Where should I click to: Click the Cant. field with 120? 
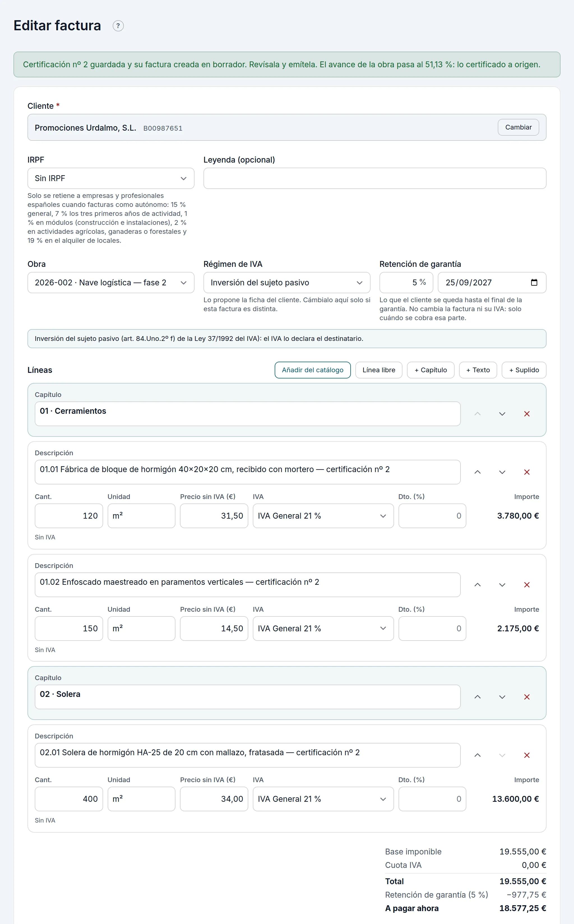click(69, 516)
